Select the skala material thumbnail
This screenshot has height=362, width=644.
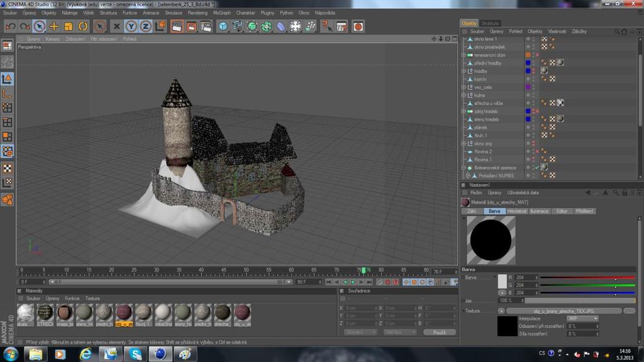pyautogui.click(x=25, y=315)
